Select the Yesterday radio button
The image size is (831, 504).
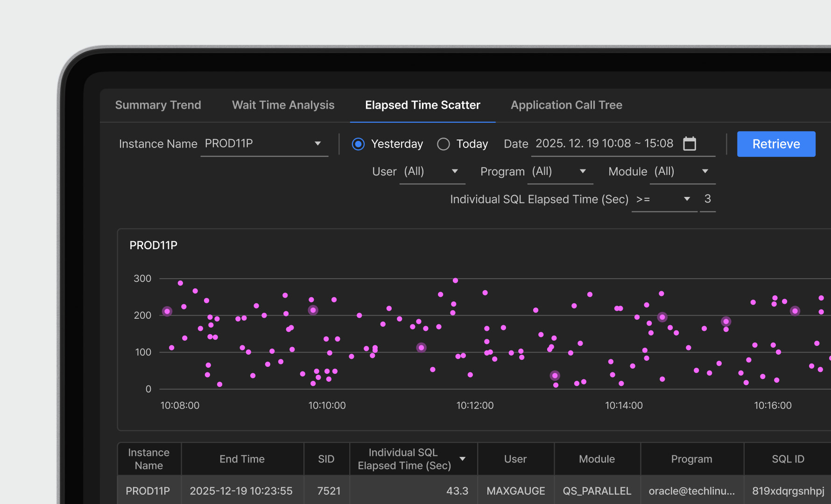pos(358,144)
